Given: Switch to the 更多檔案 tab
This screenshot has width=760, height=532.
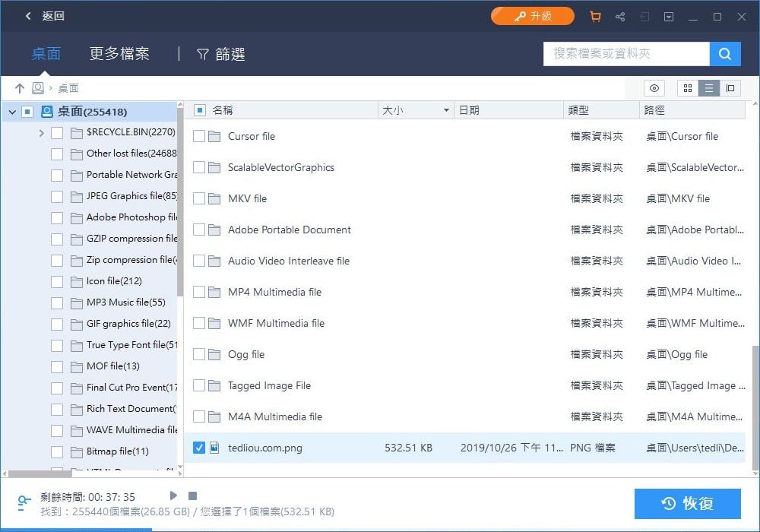Looking at the screenshot, I should pos(119,53).
